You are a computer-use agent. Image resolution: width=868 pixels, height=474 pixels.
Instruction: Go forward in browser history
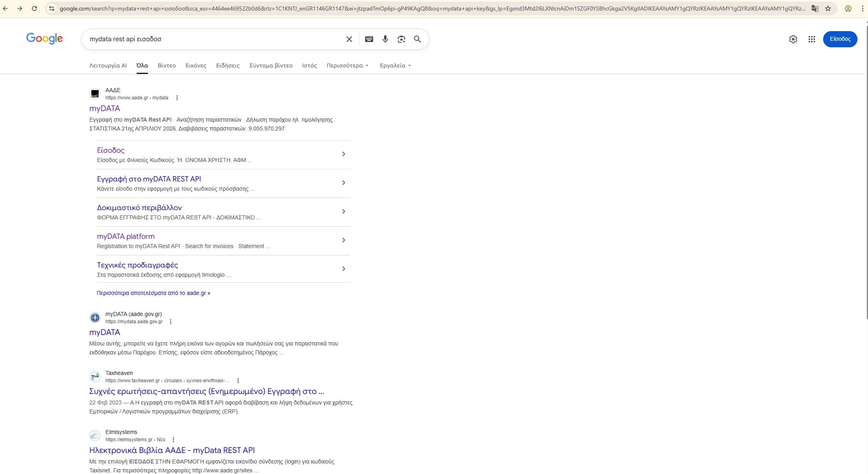pyautogui.click(x=19, y=8)
